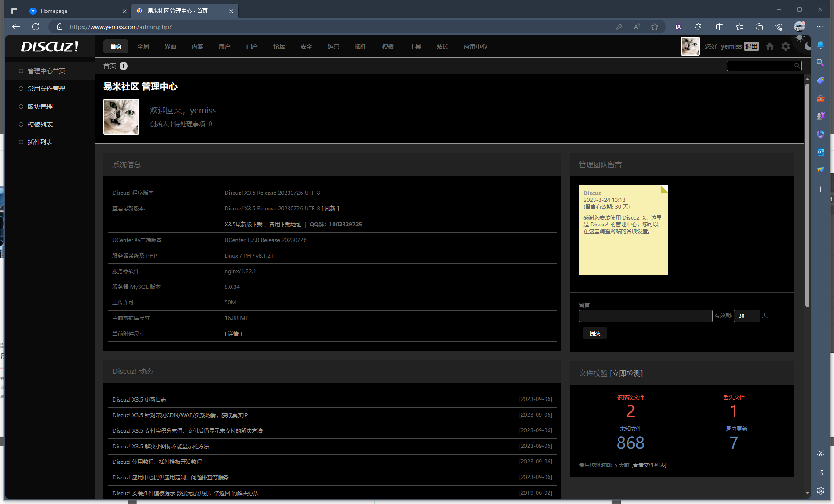Open the 应用中心 top menu

coord(475,46)
